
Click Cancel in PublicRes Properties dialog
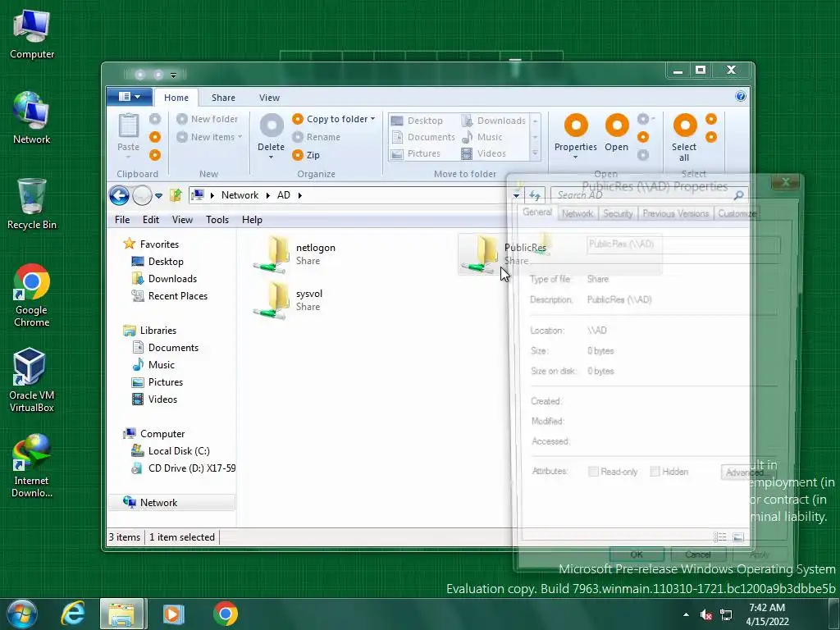click(698, 554)
